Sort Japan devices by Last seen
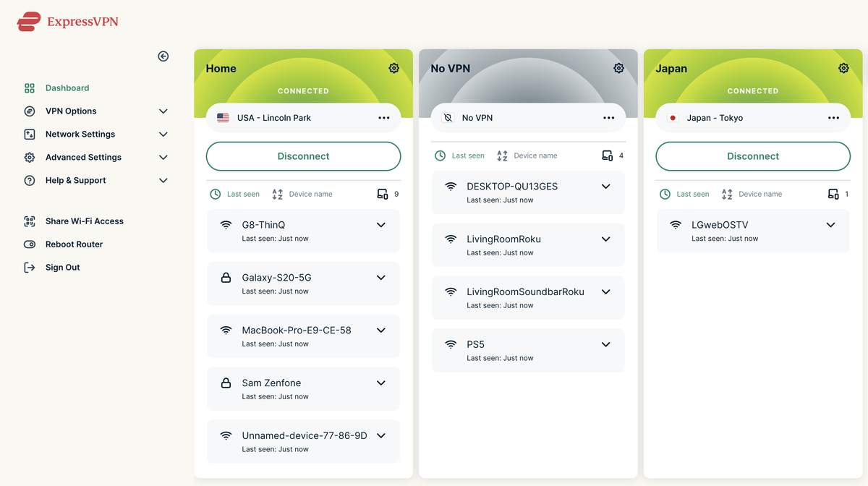This screenshot has height=486, width=868. tap(685, 195)
